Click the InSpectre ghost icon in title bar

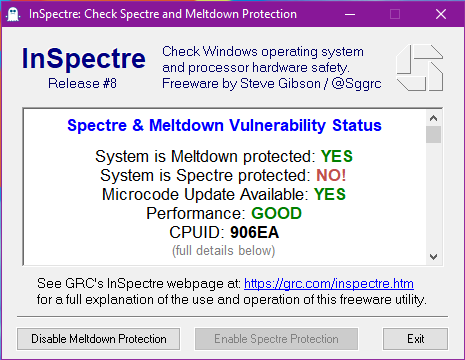pyautogui.click(x=13, y=14)
